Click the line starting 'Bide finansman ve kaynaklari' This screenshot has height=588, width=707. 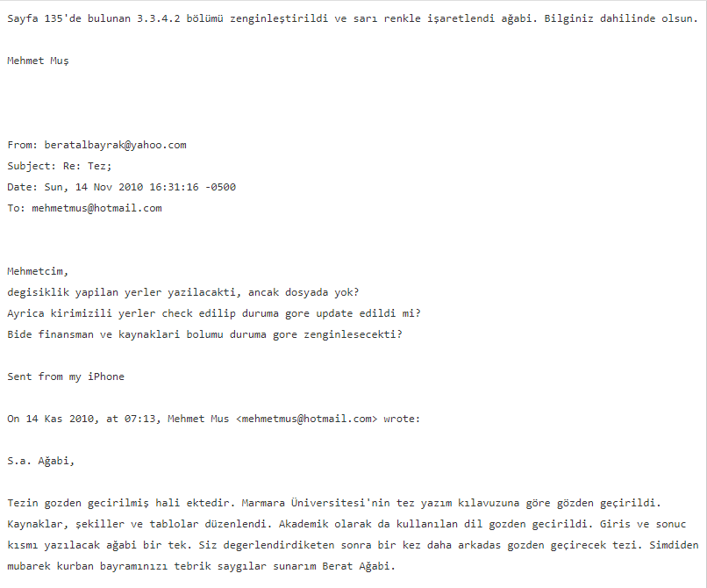tap(204, 334)
